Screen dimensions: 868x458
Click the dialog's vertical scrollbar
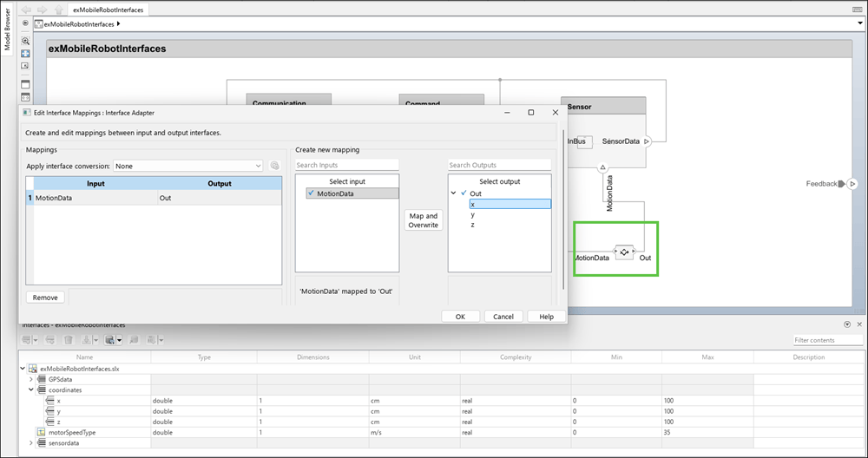[563, 210]
